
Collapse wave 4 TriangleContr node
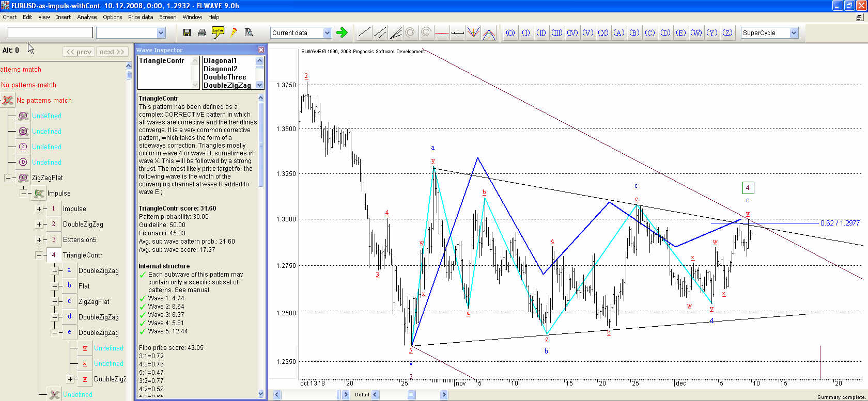point(39,255)
